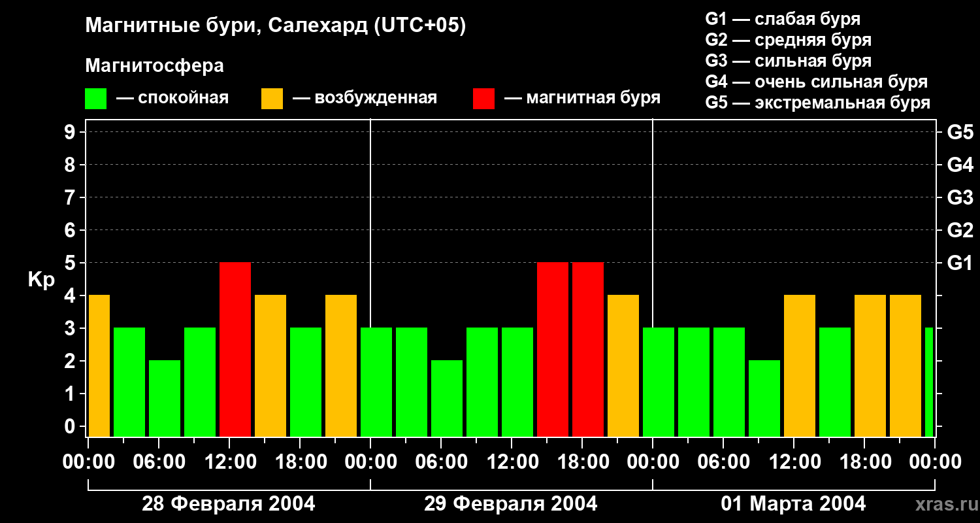The height and width of the screenshot is (523, 980).
Task: Click the '01 Марта 2004' date label
Action: coord(793,504)
